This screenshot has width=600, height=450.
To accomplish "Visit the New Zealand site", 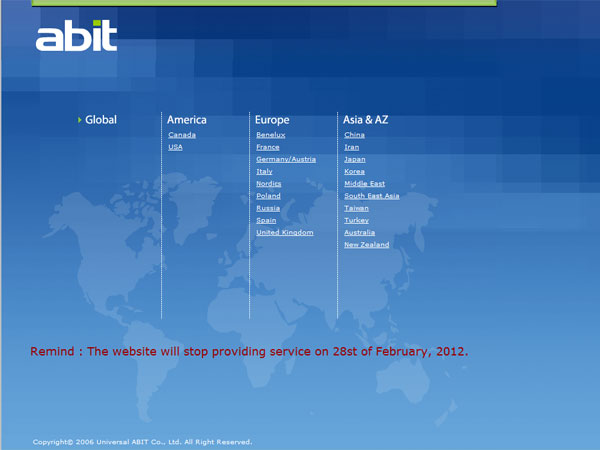I will pos(367,245).
